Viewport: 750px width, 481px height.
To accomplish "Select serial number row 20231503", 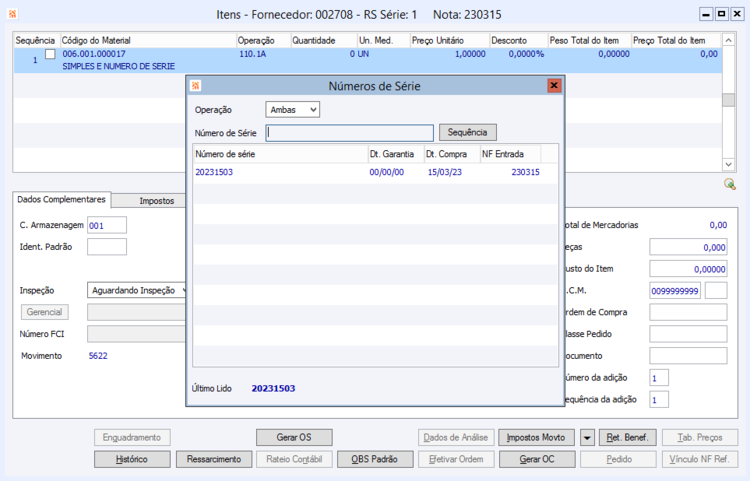I will (375, 172).
